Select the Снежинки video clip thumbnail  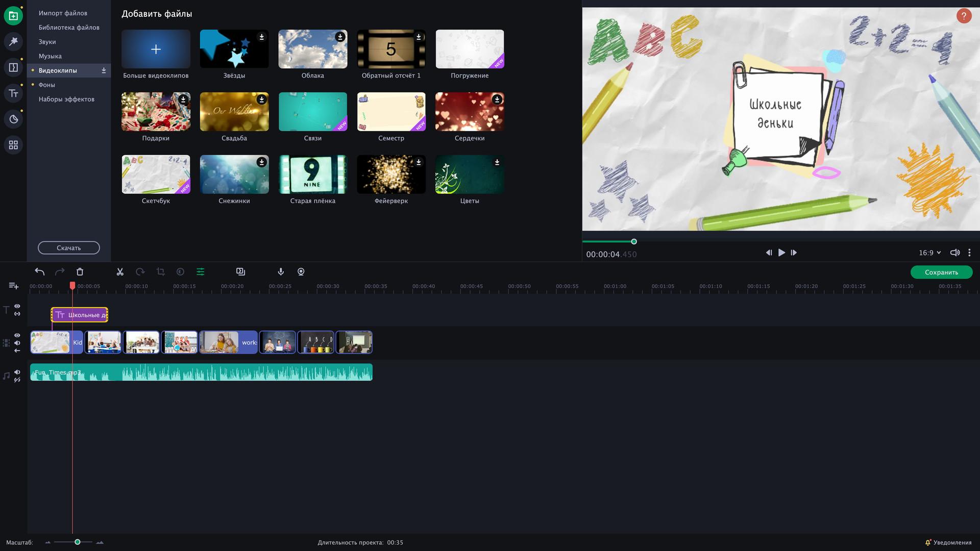point(234,174)
